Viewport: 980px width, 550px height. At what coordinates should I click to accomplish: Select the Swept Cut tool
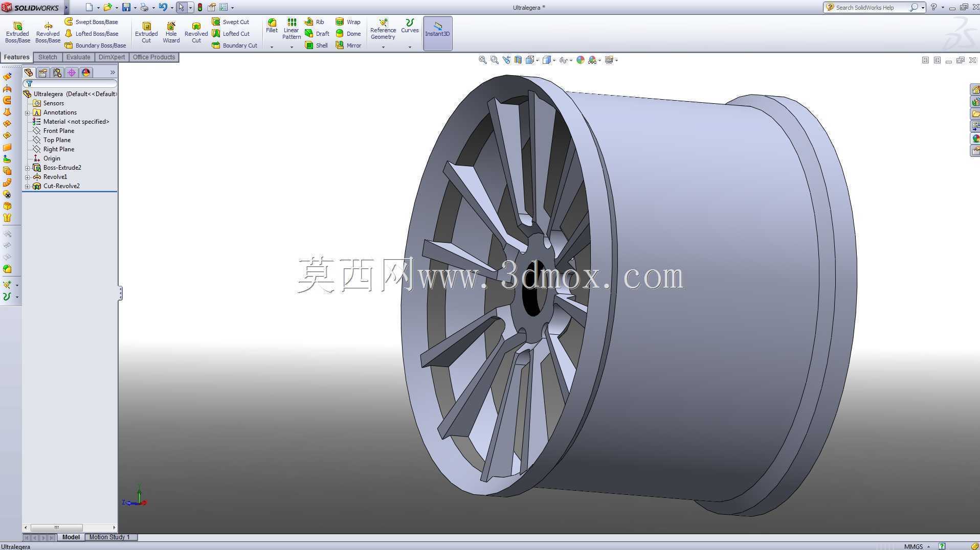230,22
